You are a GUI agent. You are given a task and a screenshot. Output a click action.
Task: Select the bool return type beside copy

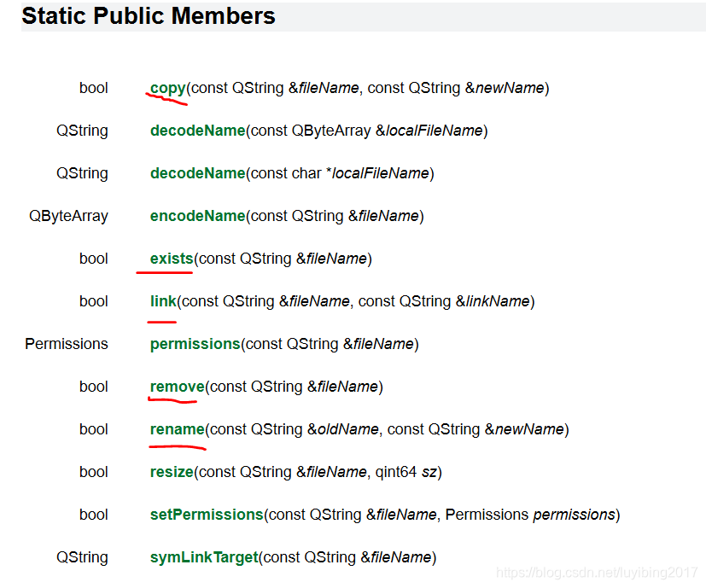tap(94, 88)
